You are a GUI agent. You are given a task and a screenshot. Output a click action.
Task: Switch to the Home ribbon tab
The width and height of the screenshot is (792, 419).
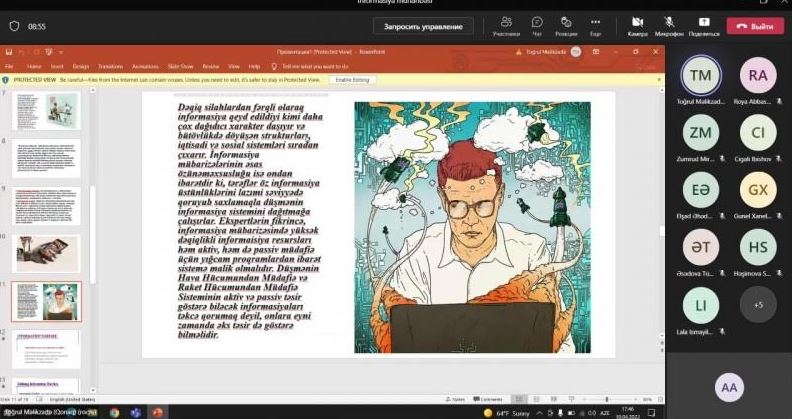click(34, 67)
